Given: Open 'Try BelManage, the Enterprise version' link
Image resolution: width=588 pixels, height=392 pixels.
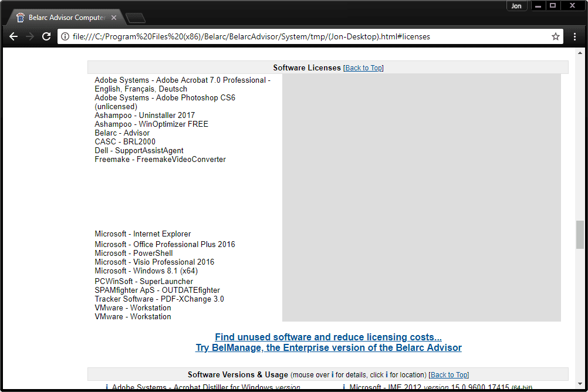Looking at the screenshot, I should [x=329, y=347].
